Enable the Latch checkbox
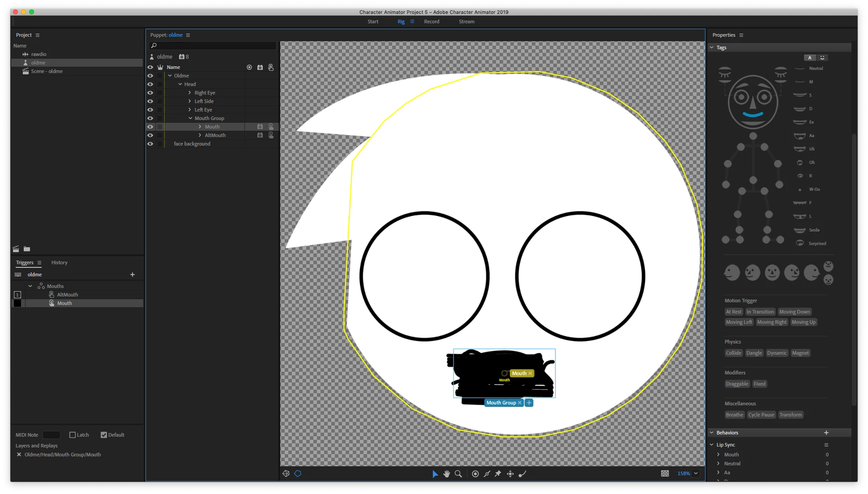 [73, 435]
